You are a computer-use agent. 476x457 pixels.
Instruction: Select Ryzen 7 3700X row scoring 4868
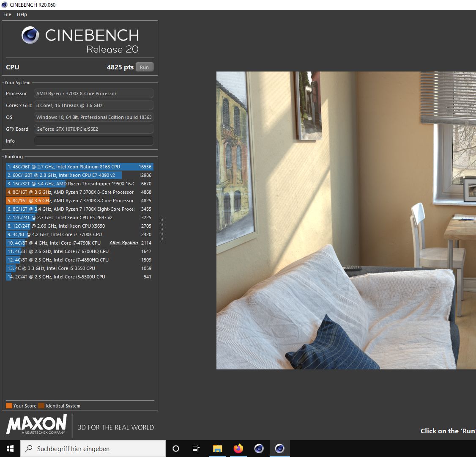(79, 193)
